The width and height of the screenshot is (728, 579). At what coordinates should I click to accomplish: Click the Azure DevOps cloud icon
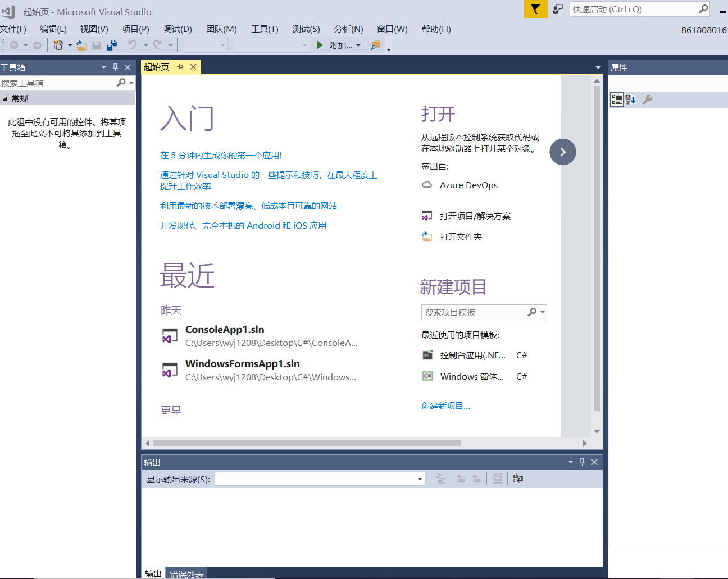pyautogui.click(x=427, y=185)
